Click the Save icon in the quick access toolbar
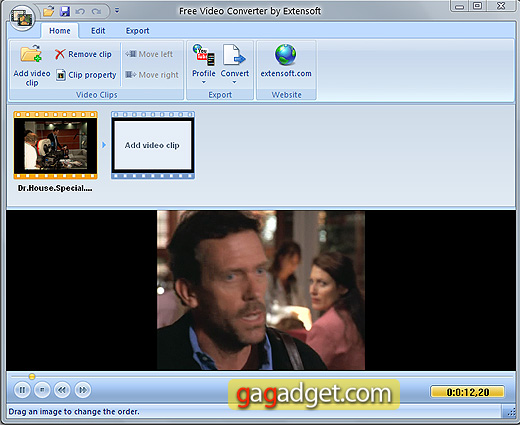Viewport: 520px width, 425px height. point(65,11)
